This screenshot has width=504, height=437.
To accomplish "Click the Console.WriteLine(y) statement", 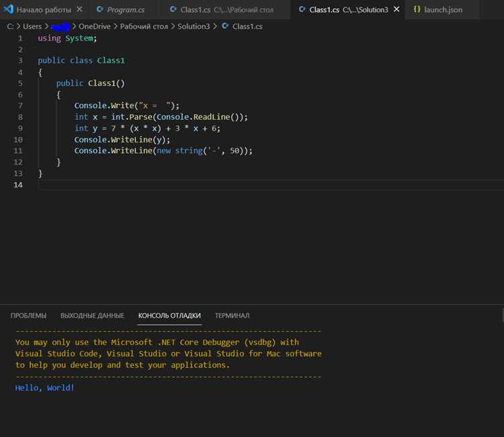I will [122, 140].
